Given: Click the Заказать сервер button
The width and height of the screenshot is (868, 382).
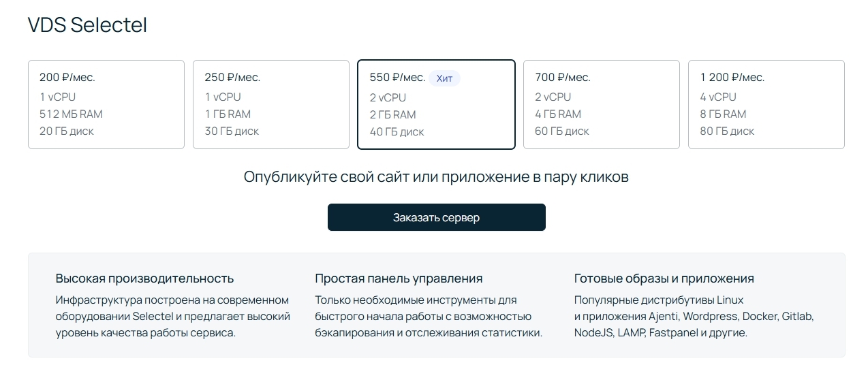Looking at the screenshot, I should [x=436, y=217].
